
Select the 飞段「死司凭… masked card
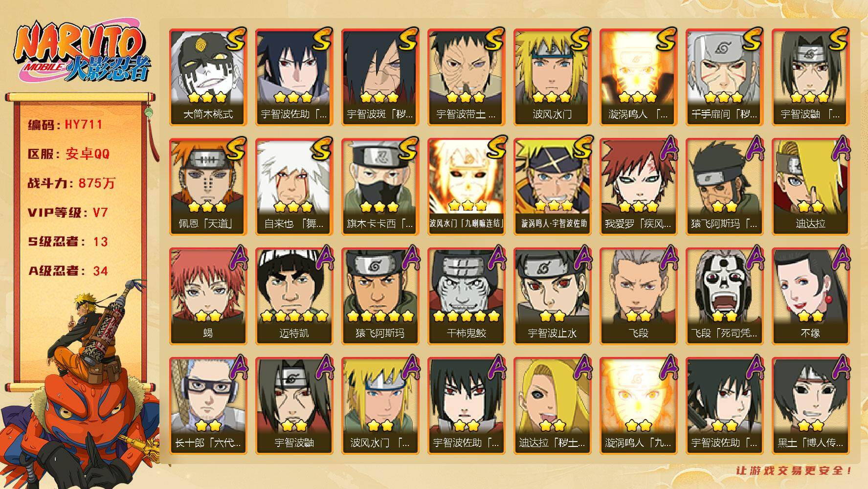725,296
